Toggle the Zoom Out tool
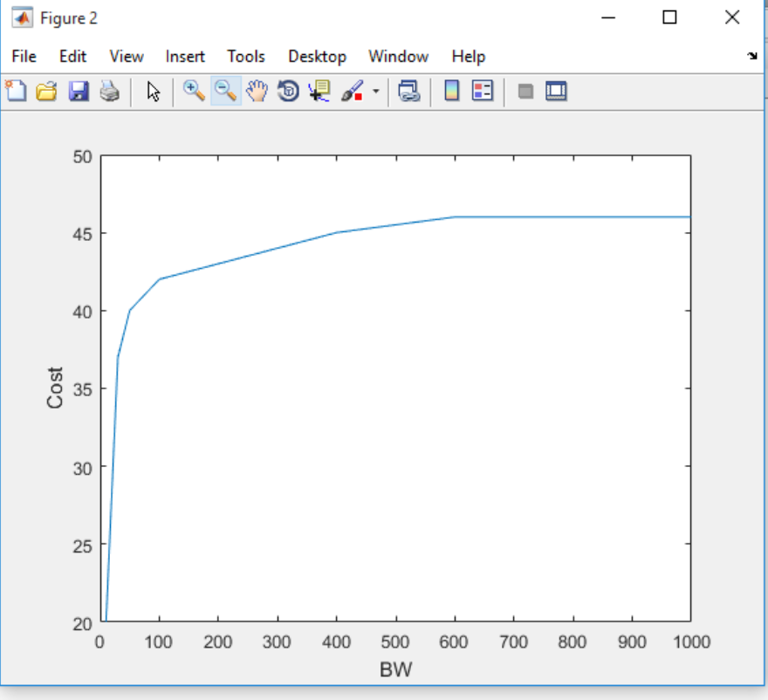Image resolution: width=768 pixels, height=700 pixels. (x=225, y=91)
